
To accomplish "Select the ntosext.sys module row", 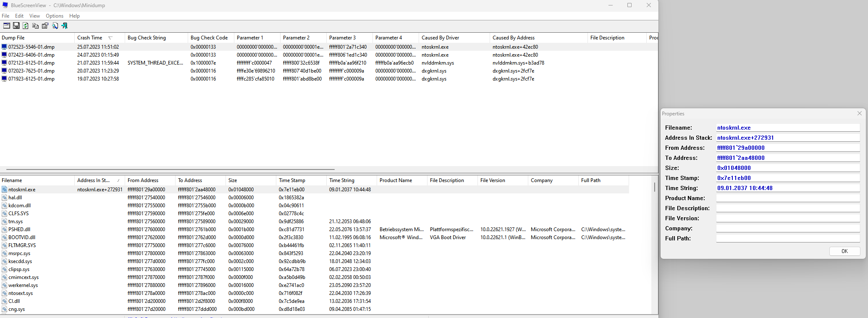I will 315,293.
